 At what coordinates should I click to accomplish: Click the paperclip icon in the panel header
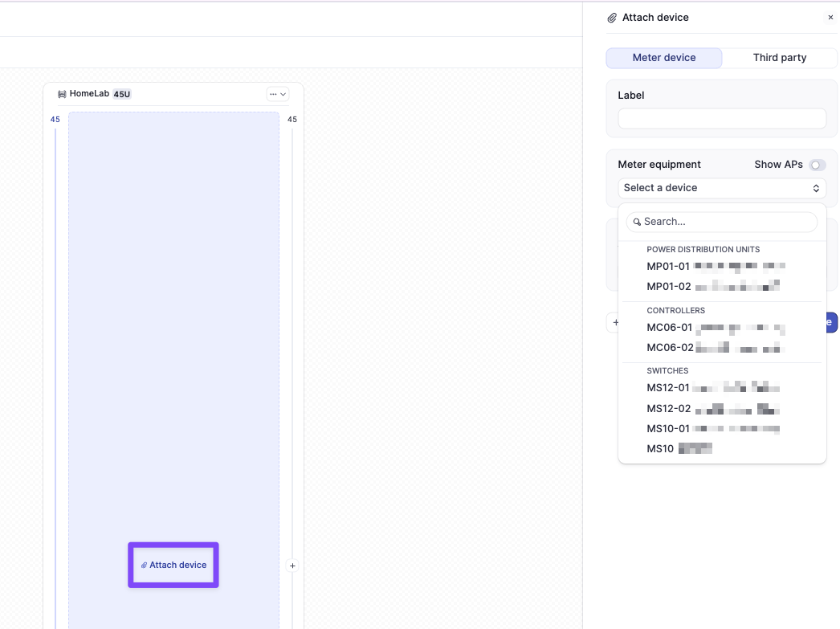pos(612,18)
